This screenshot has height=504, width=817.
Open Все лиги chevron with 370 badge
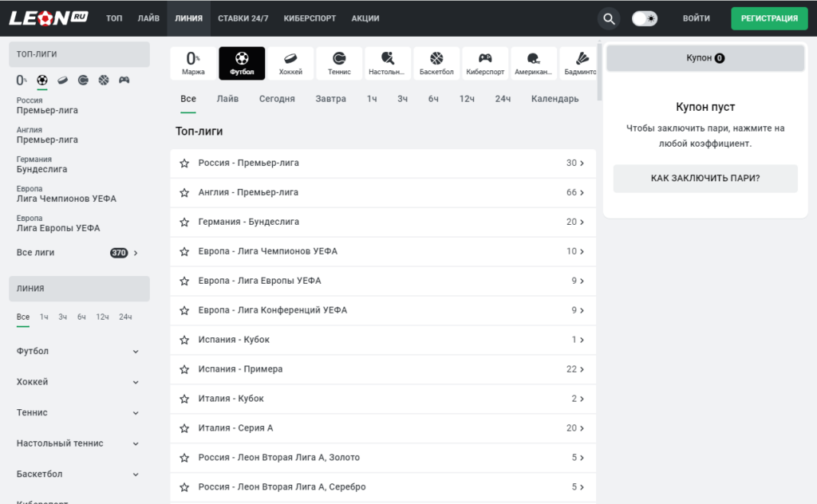pos(136,253)
